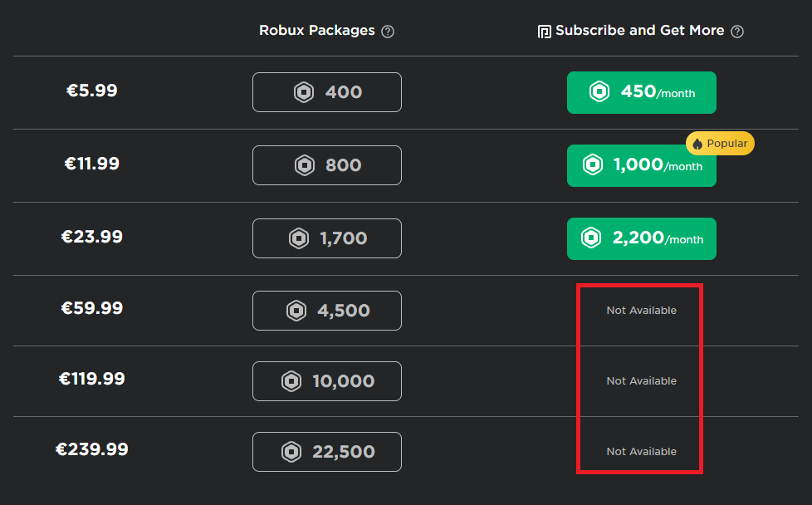812x505 pixels.
Task: Click help icon beside Subscribe and Get More
Action: [x=737, y=32]
